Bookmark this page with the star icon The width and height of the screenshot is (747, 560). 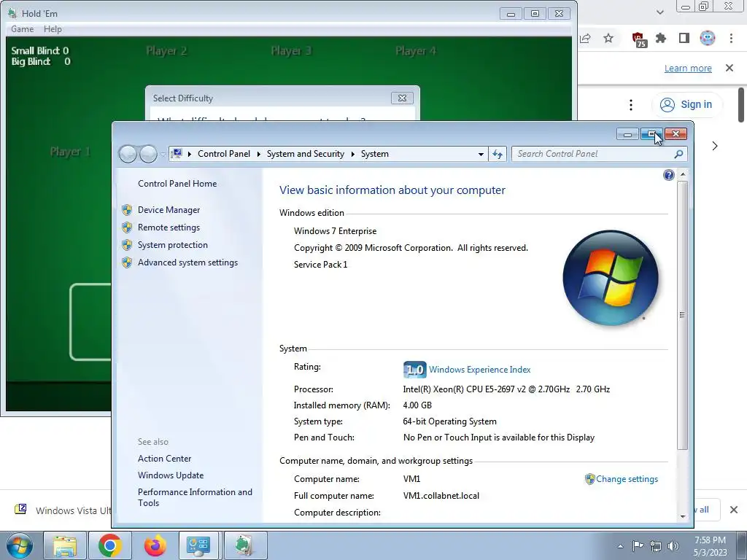[608, 38]
